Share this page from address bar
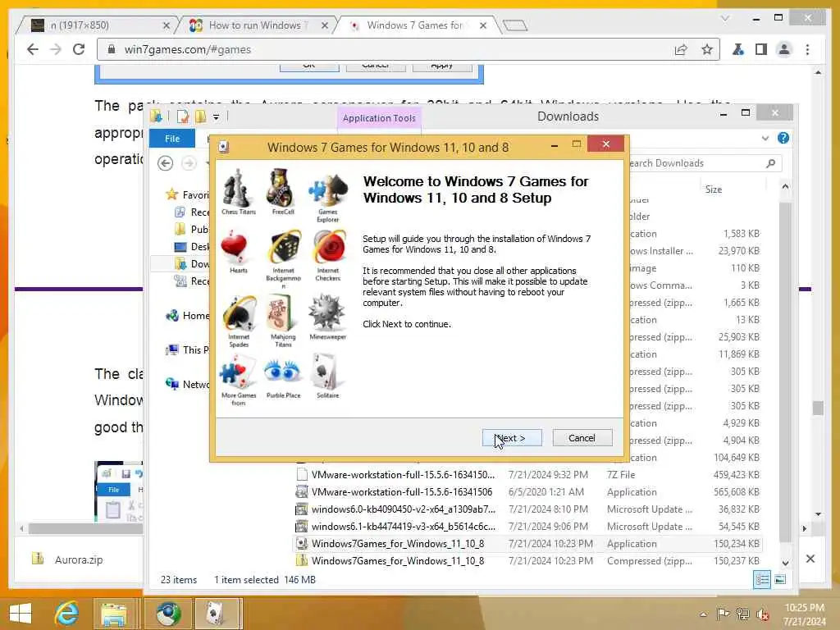 [x=681, y=49]
